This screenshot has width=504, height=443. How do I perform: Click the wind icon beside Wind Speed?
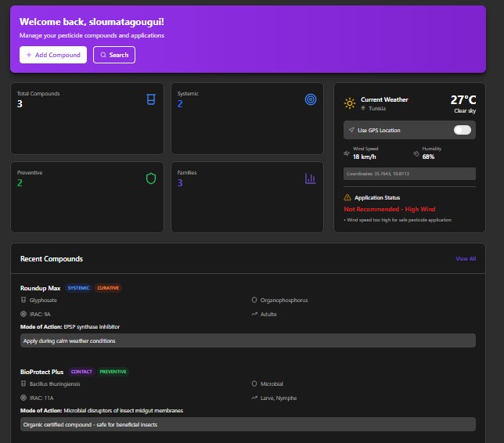[347, 153]
